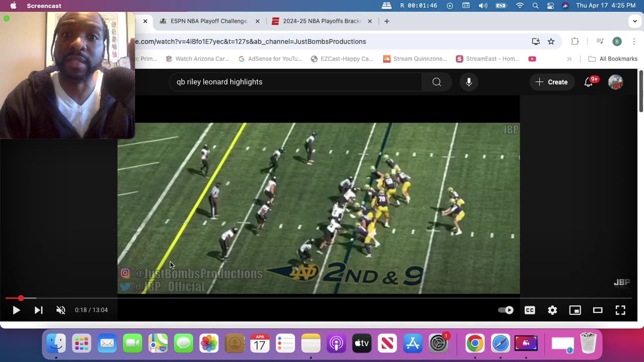This screenshot has height=362, width=644.
Task: Enter fullscreen video mode
Action: coord(620,310)
